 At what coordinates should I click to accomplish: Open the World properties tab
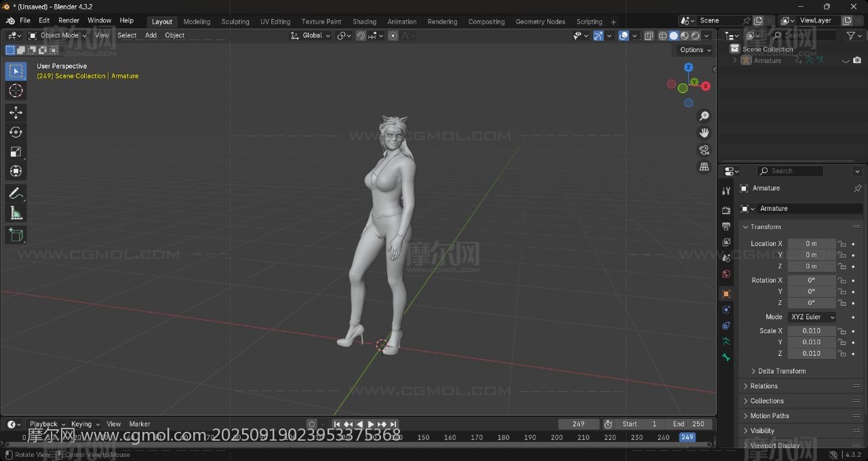pyautogui.click(x=726, y=274)
